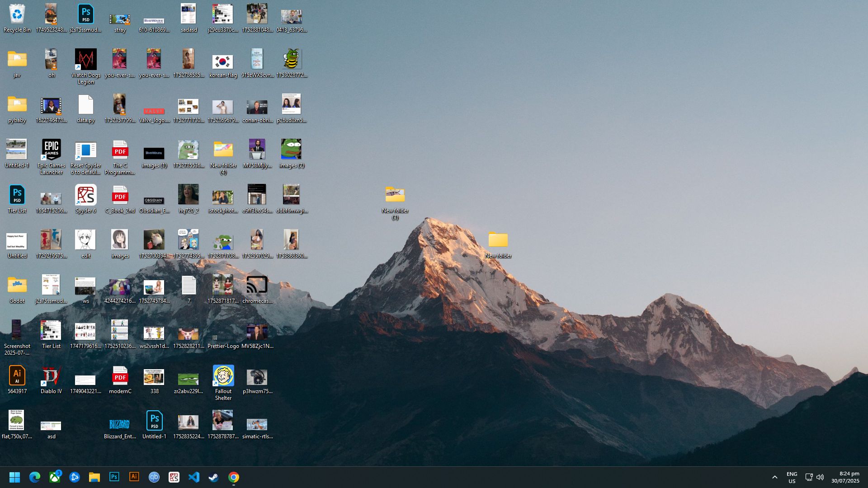Select the New folder on the mountain
The image size is (868, 488).
tap(498, 244)
